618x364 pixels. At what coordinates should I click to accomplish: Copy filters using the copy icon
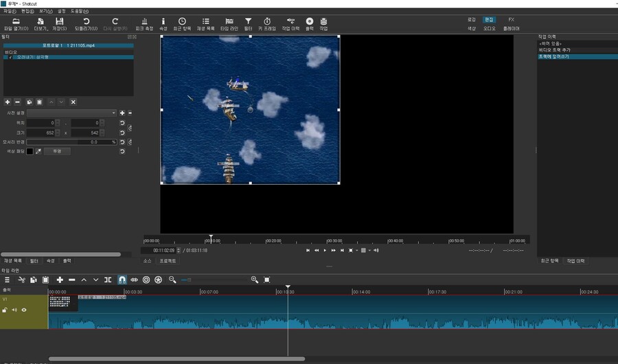coord(29,102)
